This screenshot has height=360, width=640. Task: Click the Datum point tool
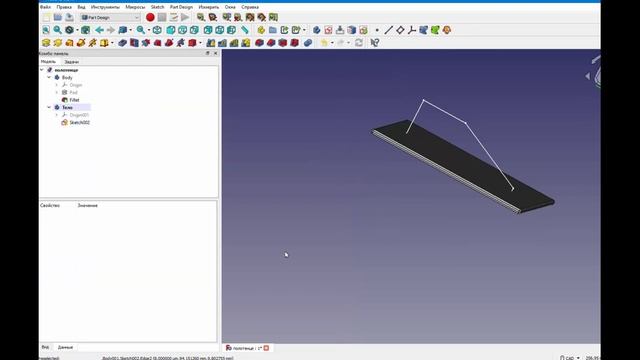click(377, 30)
